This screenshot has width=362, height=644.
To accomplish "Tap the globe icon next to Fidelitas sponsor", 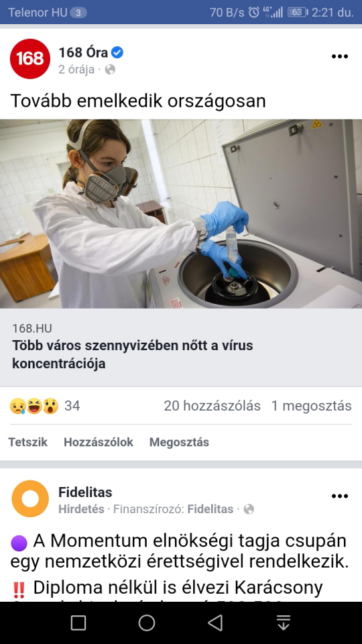I will coord(249,509).
